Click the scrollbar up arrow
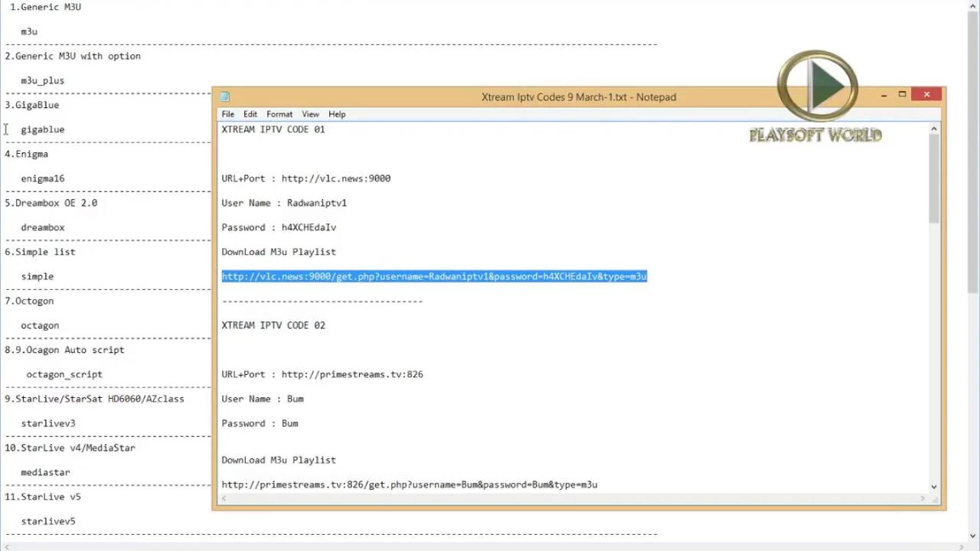This screenshot has height=551, width=980. (933, 128)
